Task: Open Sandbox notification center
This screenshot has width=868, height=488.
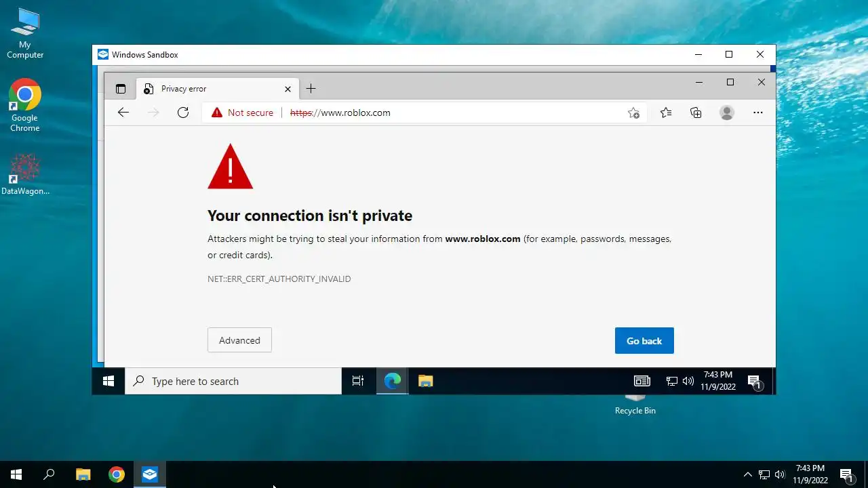Action: pos(755,382)
